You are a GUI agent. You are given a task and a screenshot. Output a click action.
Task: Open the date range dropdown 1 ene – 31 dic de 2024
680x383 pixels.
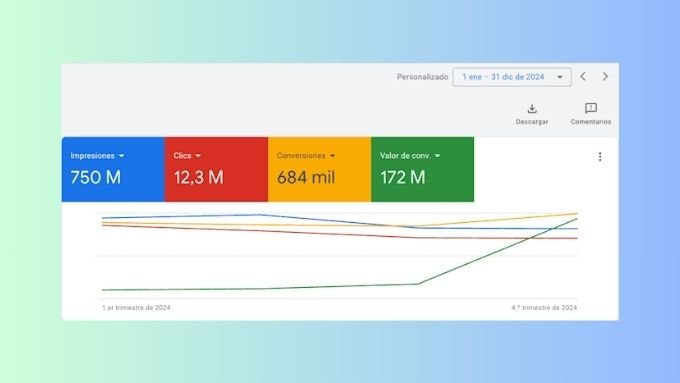tap(512, 77)
